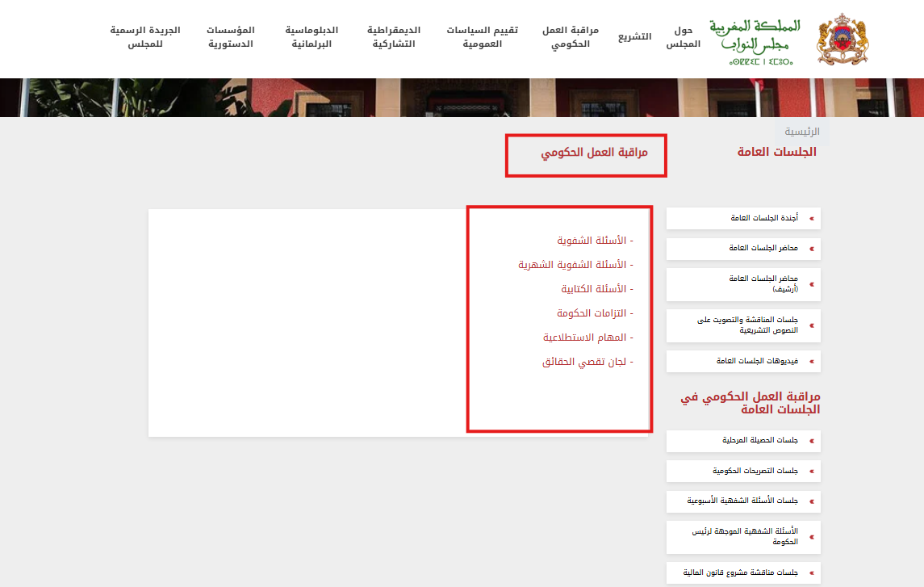Viewport: 924px width, 587px height.
Task: Open جلسات المناقشة والتصويت على النصوص التشريعية
Action: tap(743, 325)
